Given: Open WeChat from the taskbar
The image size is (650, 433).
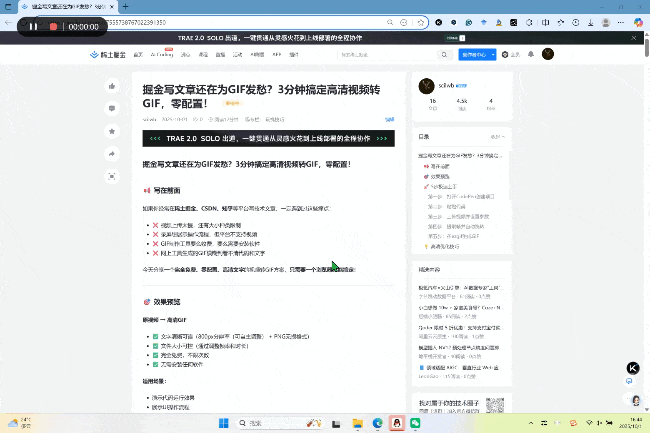Looking at the screenshot, I should point(415,423).
